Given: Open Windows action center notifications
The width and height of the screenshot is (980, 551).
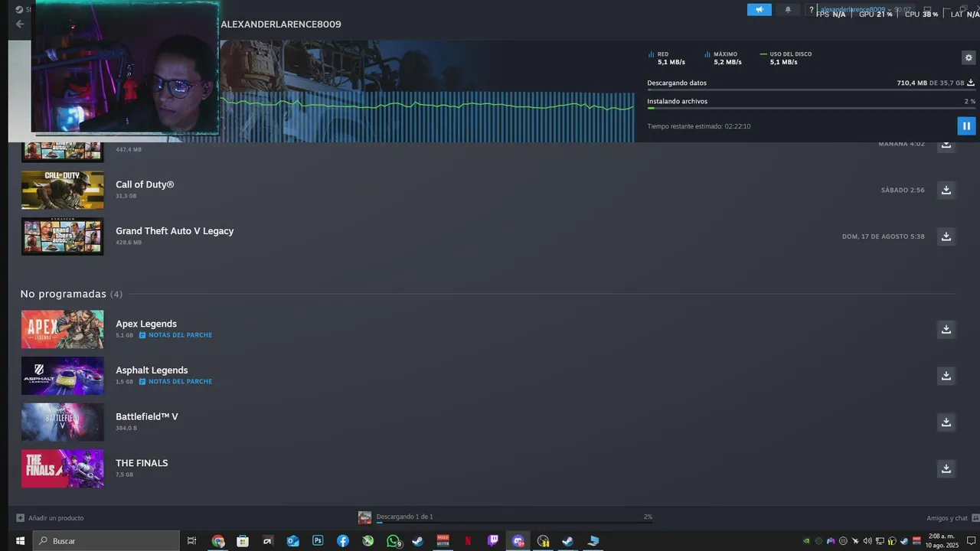Looking at the screenshot, I should (971, 541).
